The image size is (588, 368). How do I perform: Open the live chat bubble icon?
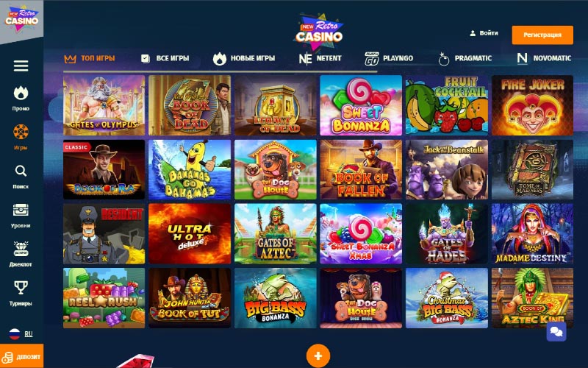pyautogui.click(x=556, y=332)
